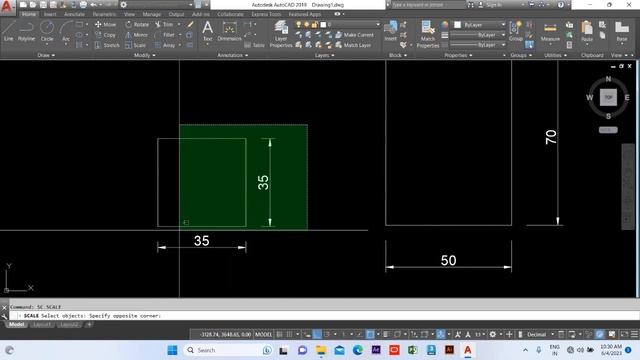The width and height of the screenshot is (640, 360).
Task: Toggle clean screen in status bar
Action: [x=624, y=334]
